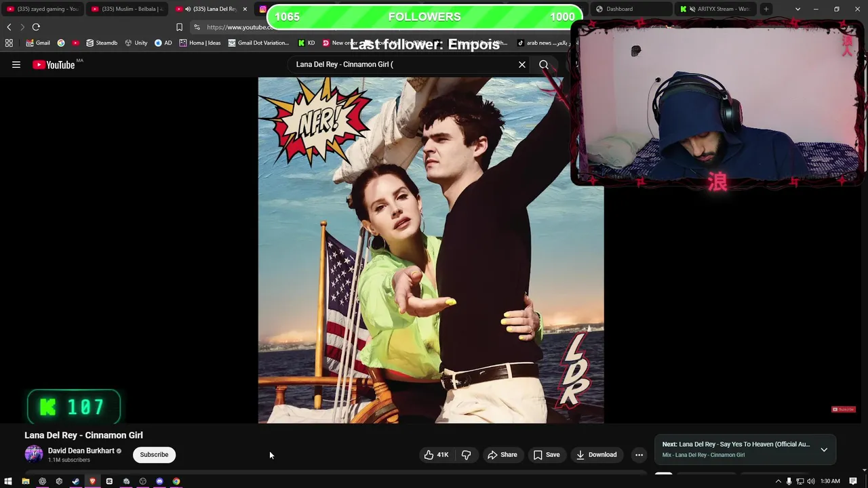
Task: Expand the Next mix playlist chevron
Action: (x=824, y=449)
